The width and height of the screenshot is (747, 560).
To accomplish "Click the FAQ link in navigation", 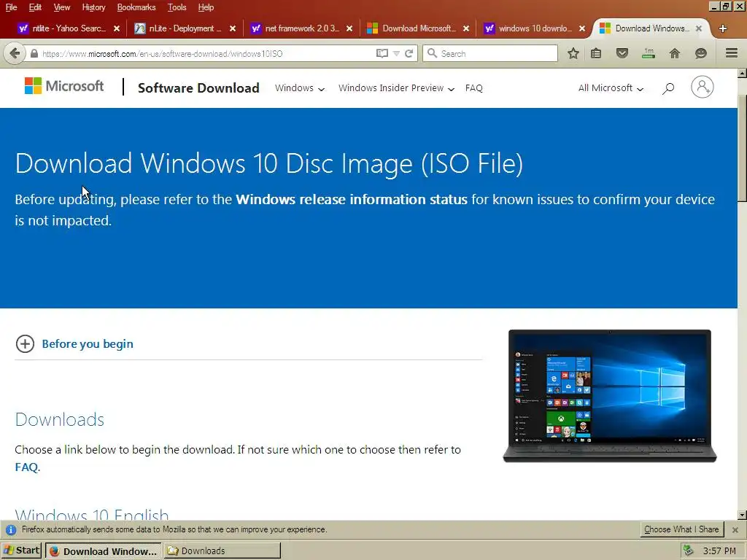I will [x=473, y=88].
